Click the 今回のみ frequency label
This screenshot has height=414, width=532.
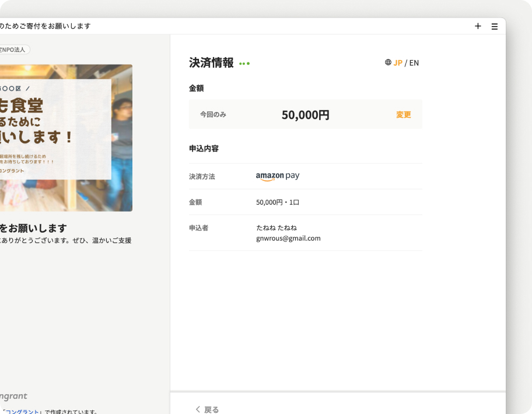click(x=213, y=115)
